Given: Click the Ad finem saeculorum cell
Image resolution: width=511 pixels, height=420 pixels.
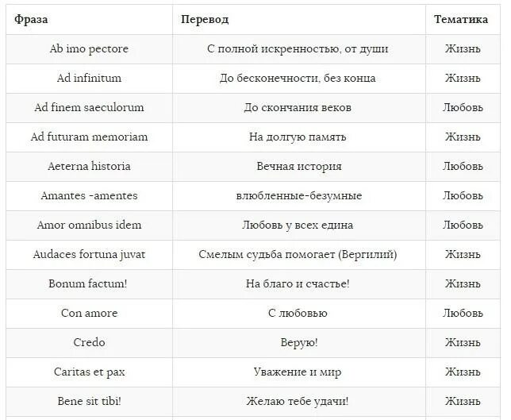Looking at the screenshot, I should 89,108.
